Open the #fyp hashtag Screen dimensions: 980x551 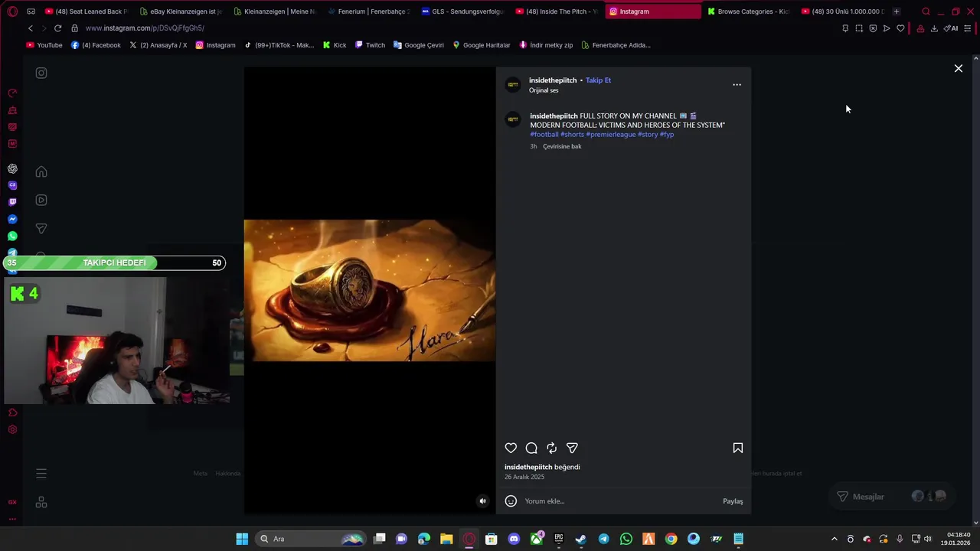pos(667,134)
